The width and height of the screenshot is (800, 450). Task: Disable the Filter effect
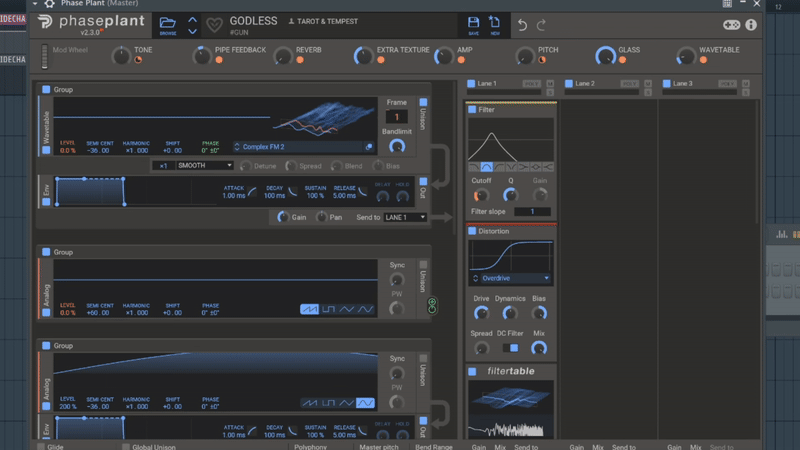[472, 109]
